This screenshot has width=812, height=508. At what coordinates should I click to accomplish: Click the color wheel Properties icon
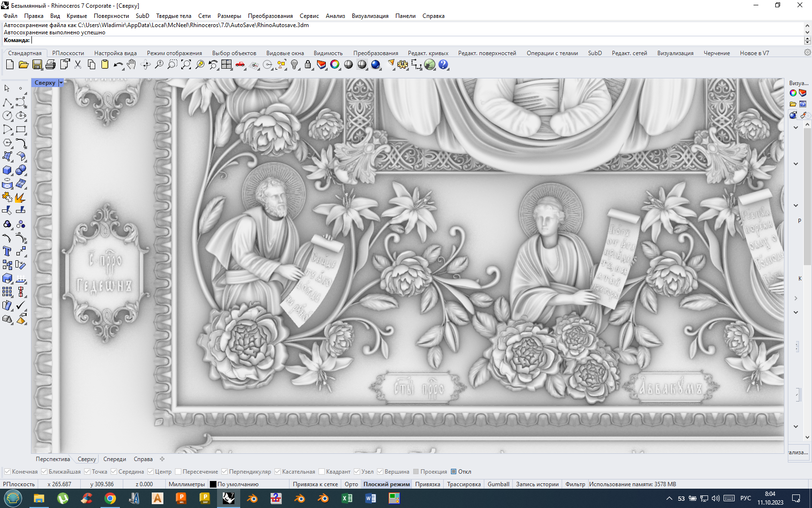[335, 64]
